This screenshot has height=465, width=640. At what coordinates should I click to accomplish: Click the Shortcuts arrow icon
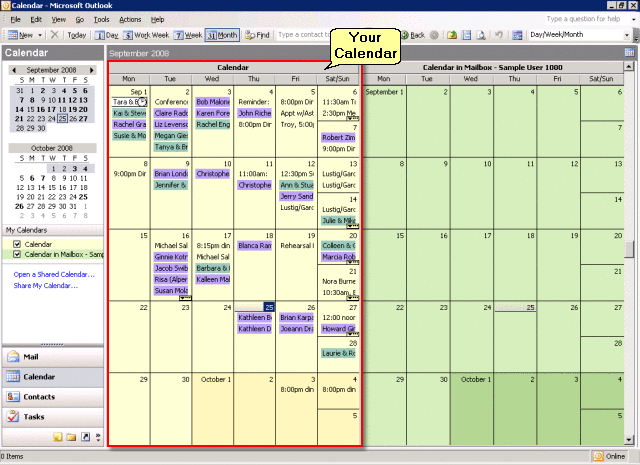click(x=85, y=437)
